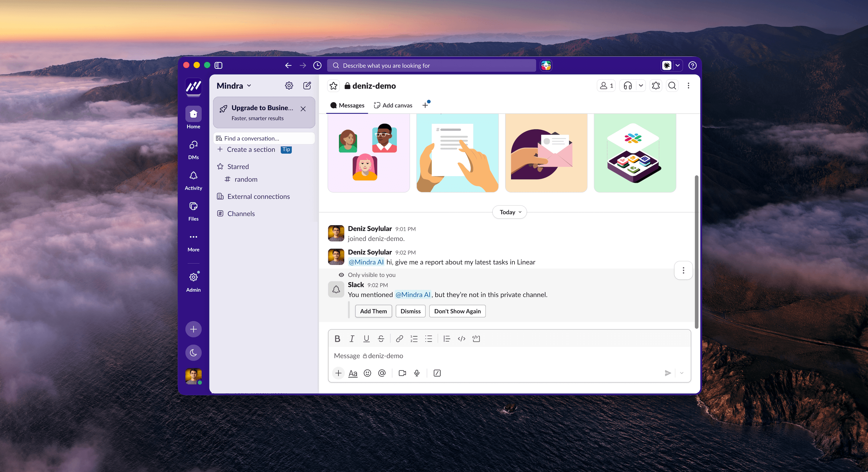Insert a code block
Screen dimensions: 868x472
[x=476, y=339]
